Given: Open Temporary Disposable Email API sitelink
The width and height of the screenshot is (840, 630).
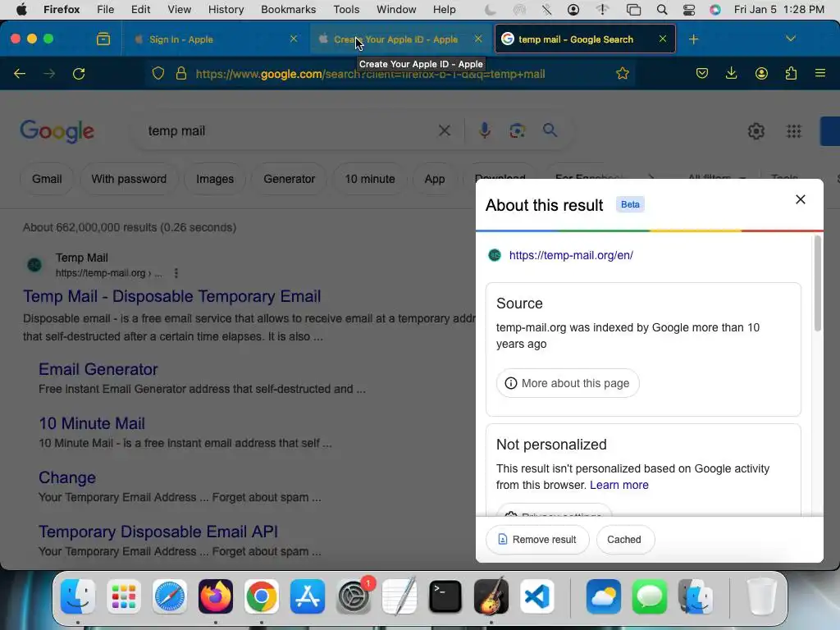Looking at the screenshot, I should [158, 532].
